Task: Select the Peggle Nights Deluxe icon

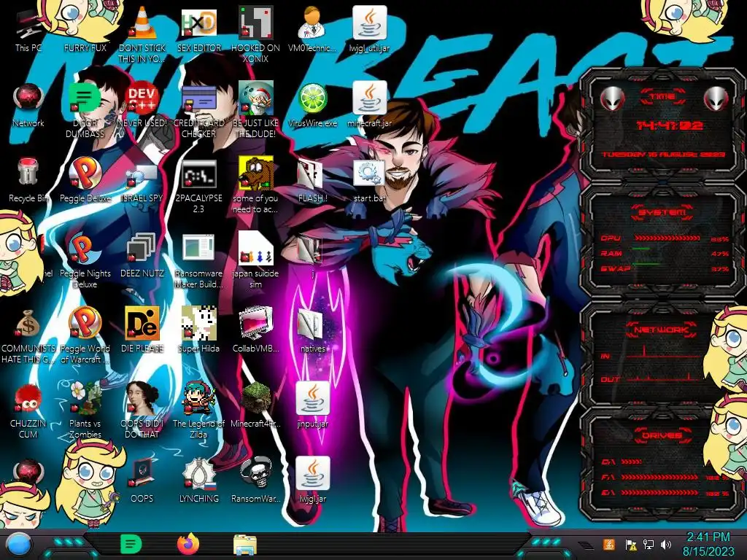Action: [85, 249]
